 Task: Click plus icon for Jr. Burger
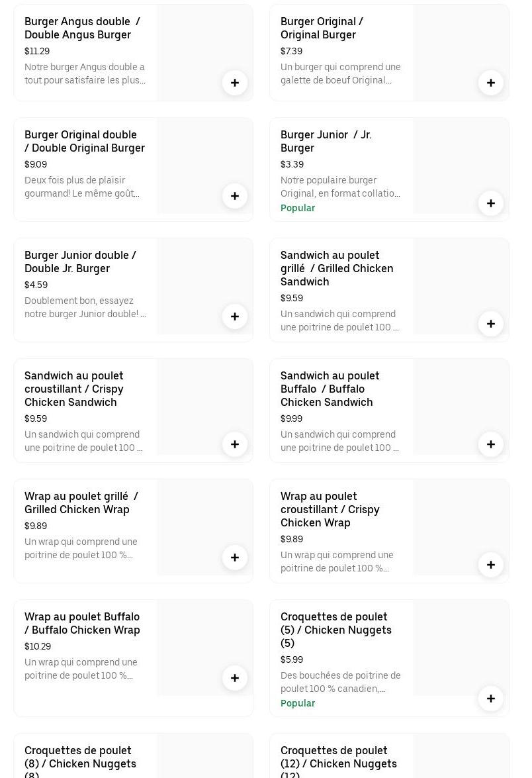[x=491, y=203]
